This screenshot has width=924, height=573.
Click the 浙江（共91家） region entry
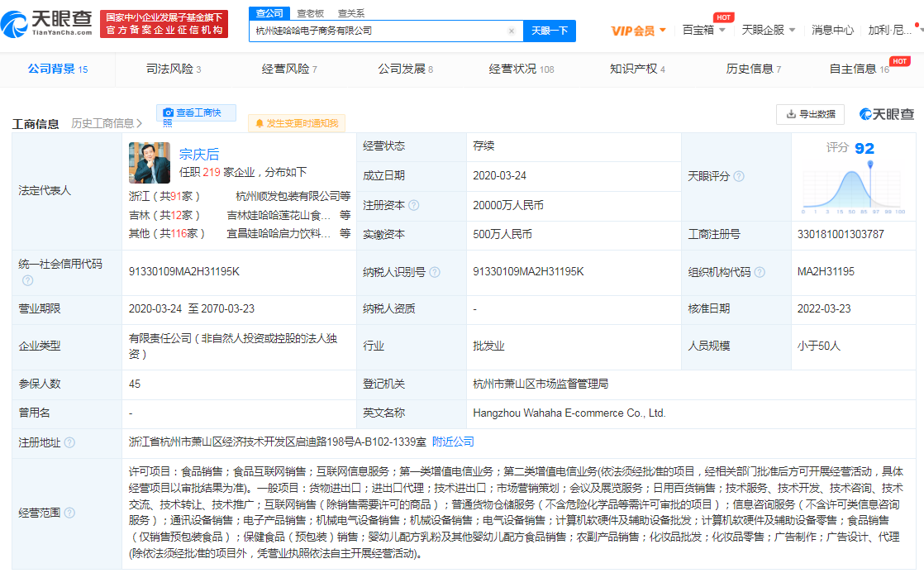click(x=164, y=196)
